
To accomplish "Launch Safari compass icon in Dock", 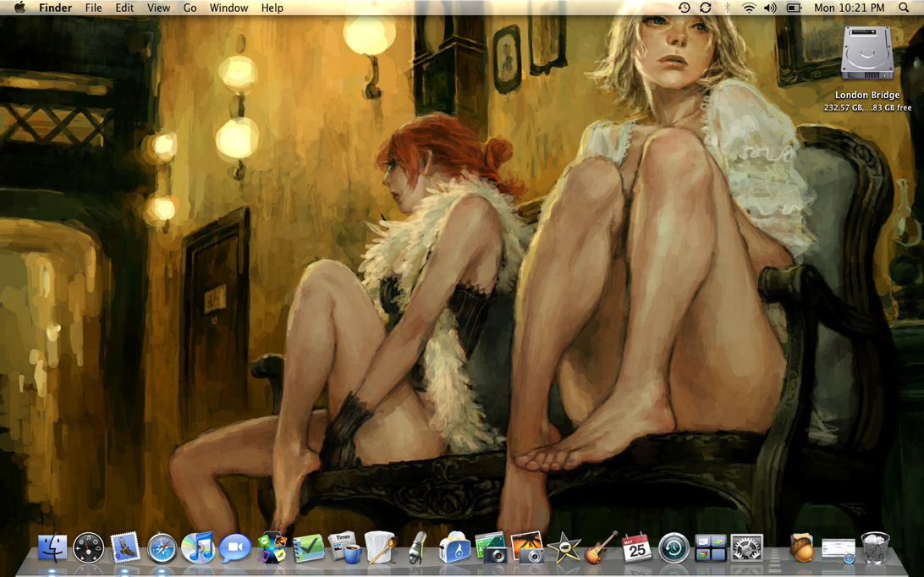I will (162, 548).
